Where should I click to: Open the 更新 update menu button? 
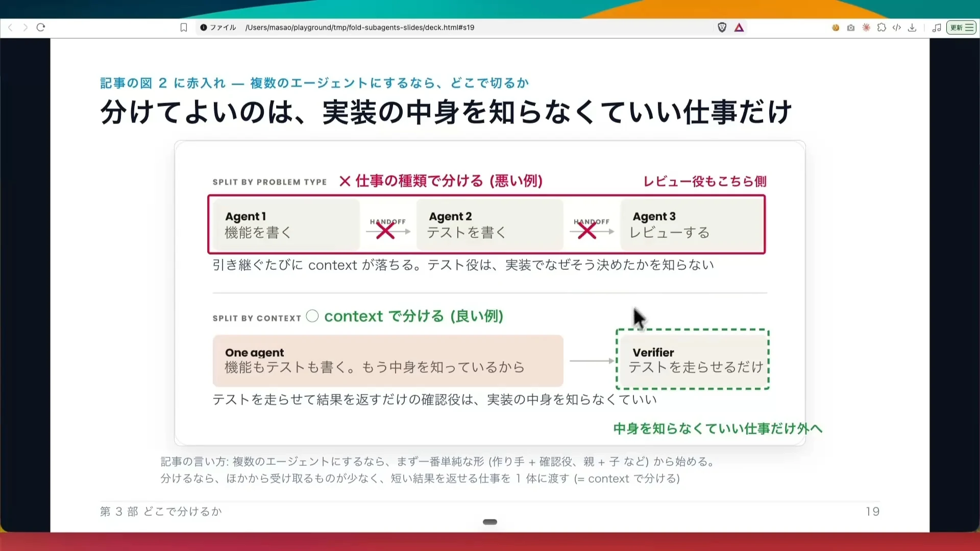coord(962,28)
